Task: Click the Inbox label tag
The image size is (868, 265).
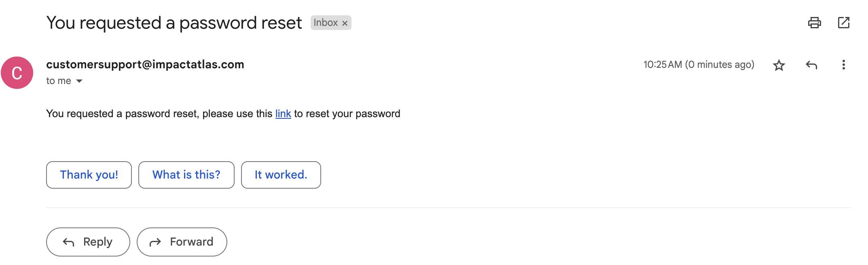Action: point(325,23)
